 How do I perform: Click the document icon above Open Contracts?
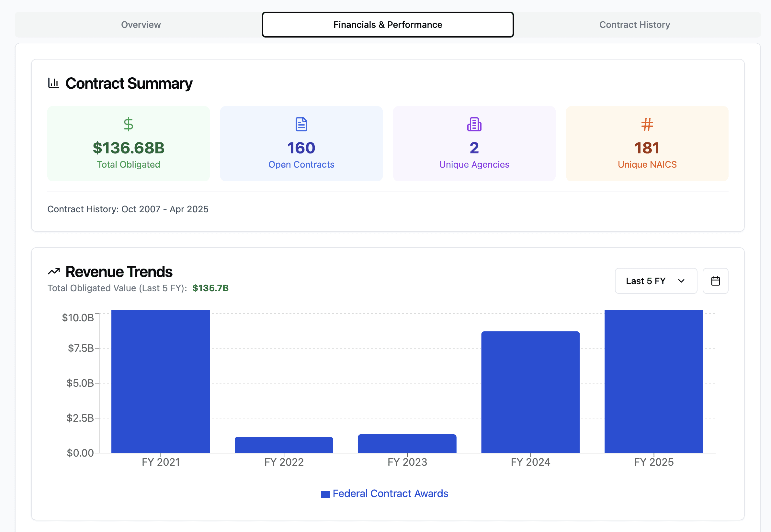pos(301,124)
